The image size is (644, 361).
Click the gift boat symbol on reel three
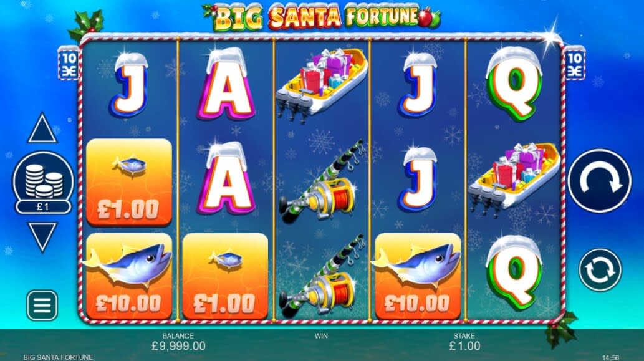[x=322, y=85]
